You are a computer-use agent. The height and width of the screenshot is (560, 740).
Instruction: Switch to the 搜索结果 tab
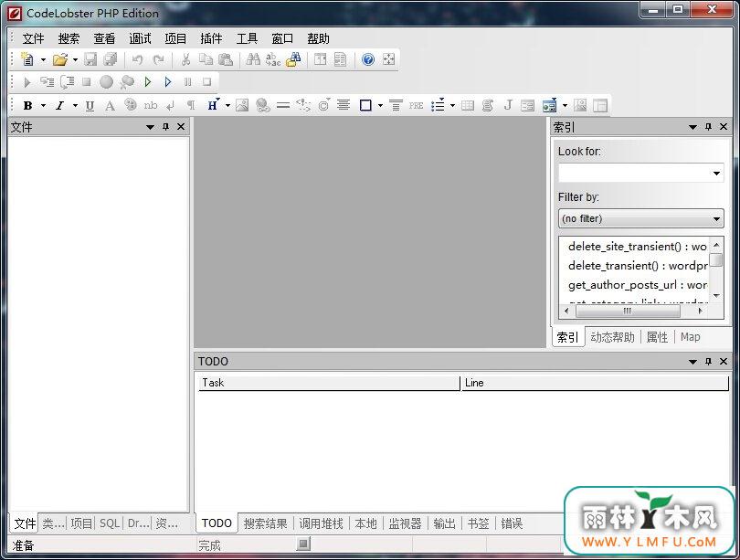click(x=265, y=523)
